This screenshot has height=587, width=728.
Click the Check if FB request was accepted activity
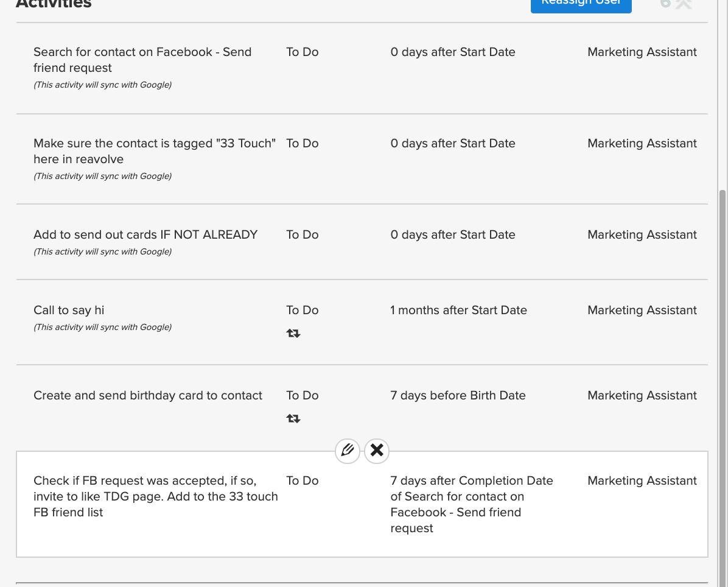155,496
